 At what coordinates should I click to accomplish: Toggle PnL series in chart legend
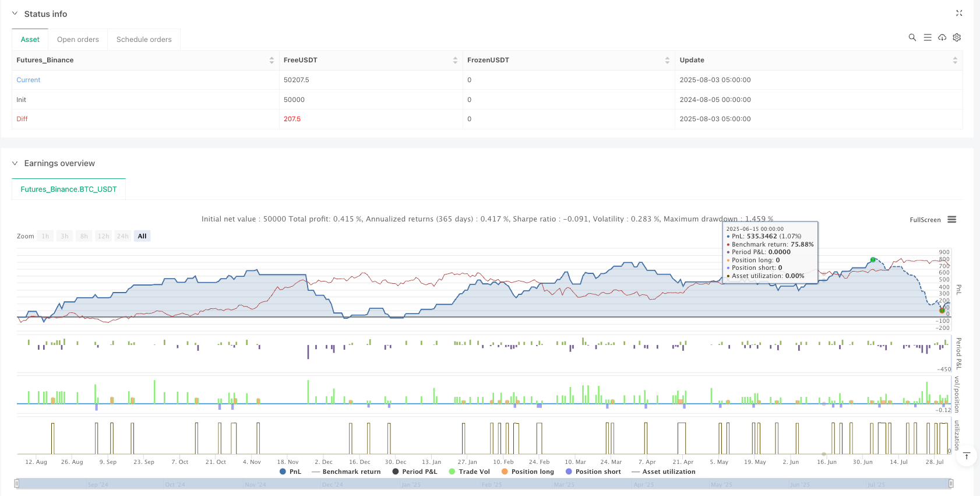click(x=291, y=472)
